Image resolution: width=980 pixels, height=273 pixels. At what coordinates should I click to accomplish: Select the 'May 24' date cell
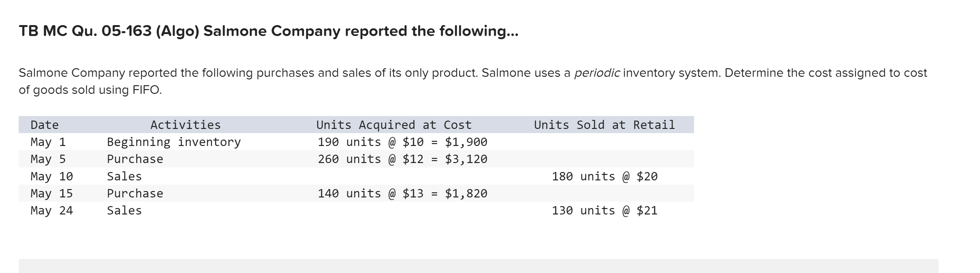tap(52, 211)
